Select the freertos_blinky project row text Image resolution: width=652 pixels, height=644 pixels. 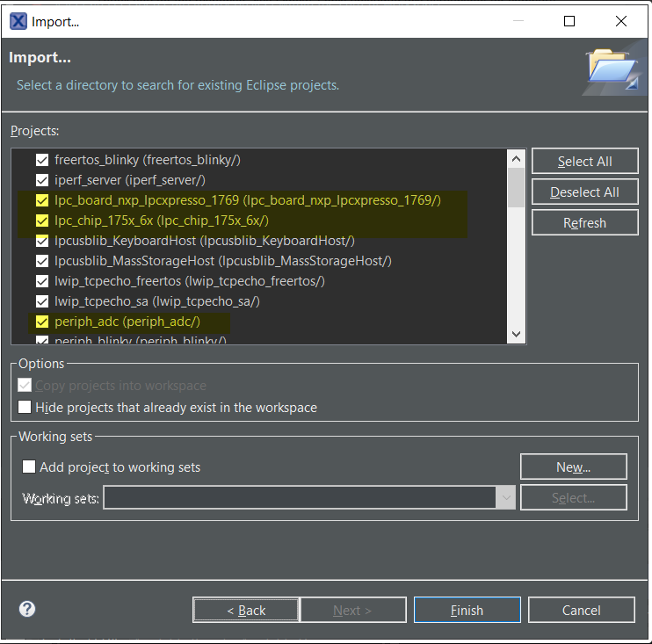pos(148,160)
